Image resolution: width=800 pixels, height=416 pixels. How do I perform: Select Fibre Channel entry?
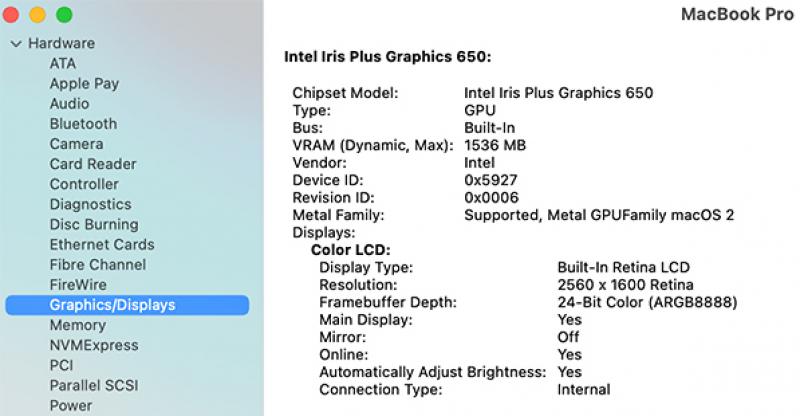[97, 265]
